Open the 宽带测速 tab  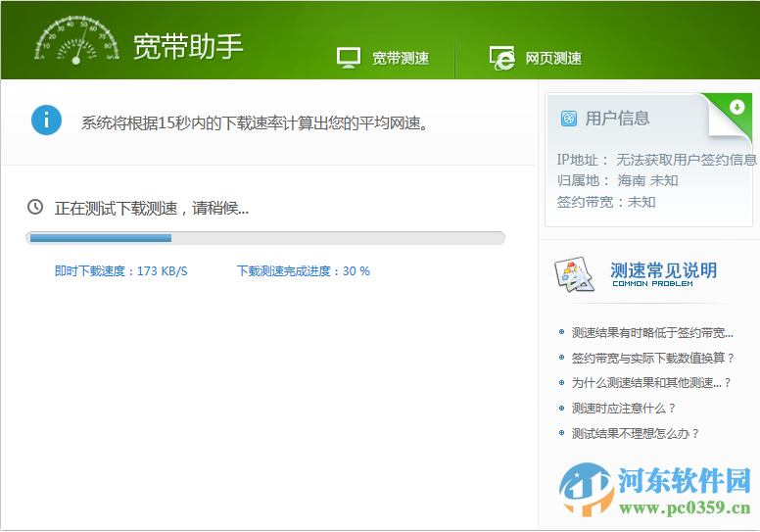(401, 58)
